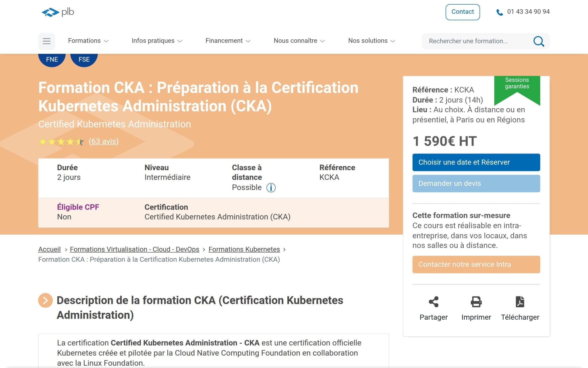Click the phone number 01 43 34 90 94
Screen dimensions: 588x368
[x=528, y=12]
